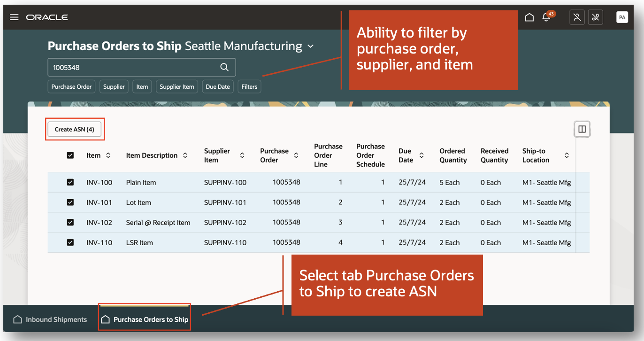Viewport: 644px width, 341px height.
Task: Uncheck the INV-101 row checkbox
Action: point(70,202)
